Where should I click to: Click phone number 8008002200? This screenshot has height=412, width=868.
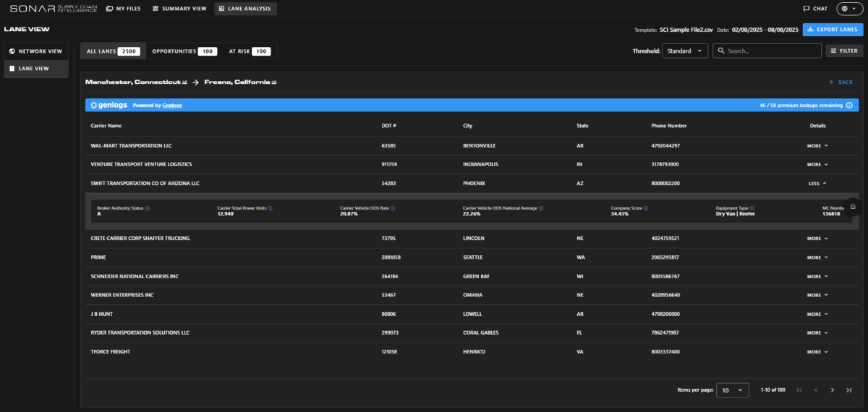[x=665, y=184]
